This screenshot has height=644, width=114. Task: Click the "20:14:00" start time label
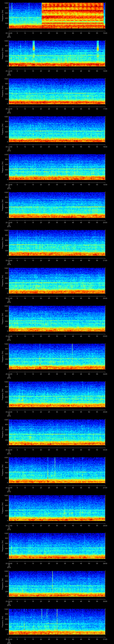(9, 33)
